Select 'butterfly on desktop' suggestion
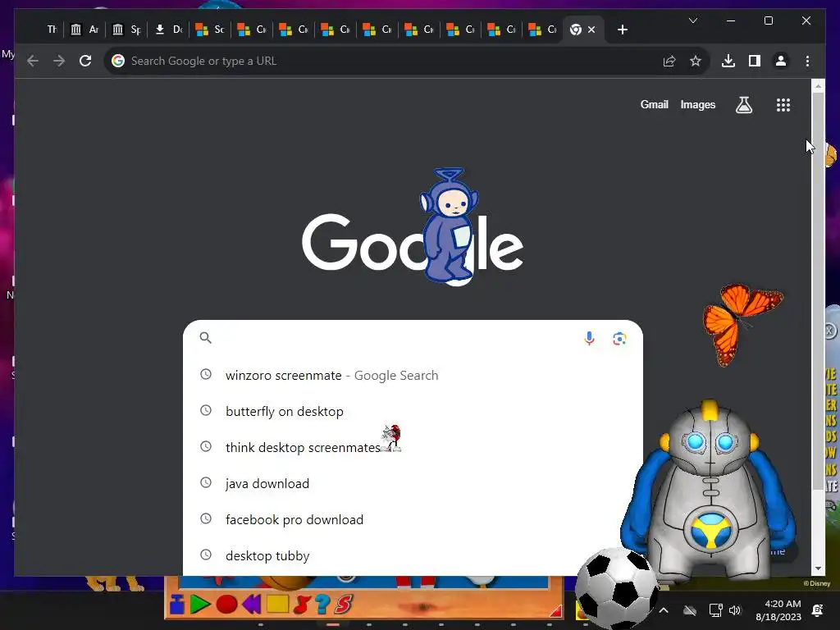 coord(413,412)
